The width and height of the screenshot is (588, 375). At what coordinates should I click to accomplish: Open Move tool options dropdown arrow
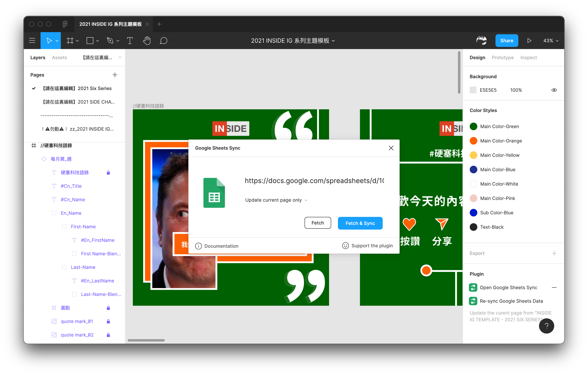coord(57,41)
